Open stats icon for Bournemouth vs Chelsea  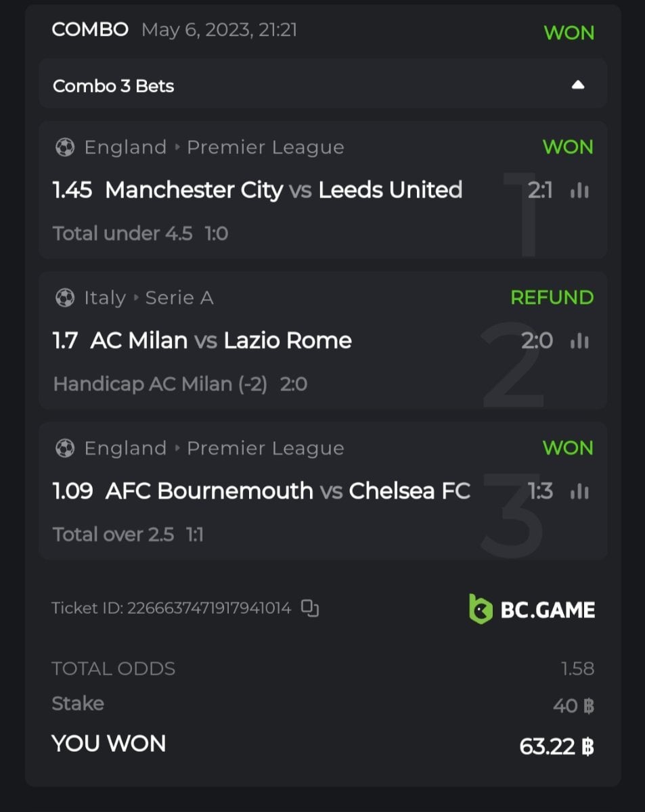coord(579,491)
